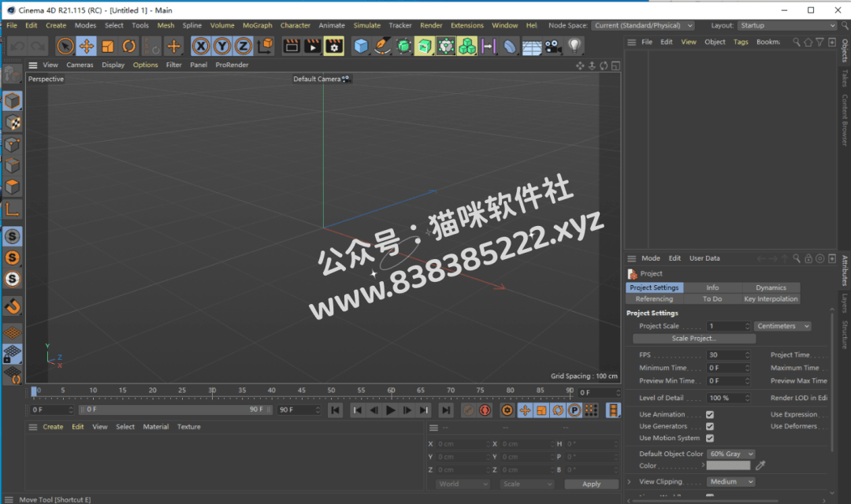Viewport: 851px width, 504px height.
Task: Open the Cameras viewport menu
Action: pos(80,65)
